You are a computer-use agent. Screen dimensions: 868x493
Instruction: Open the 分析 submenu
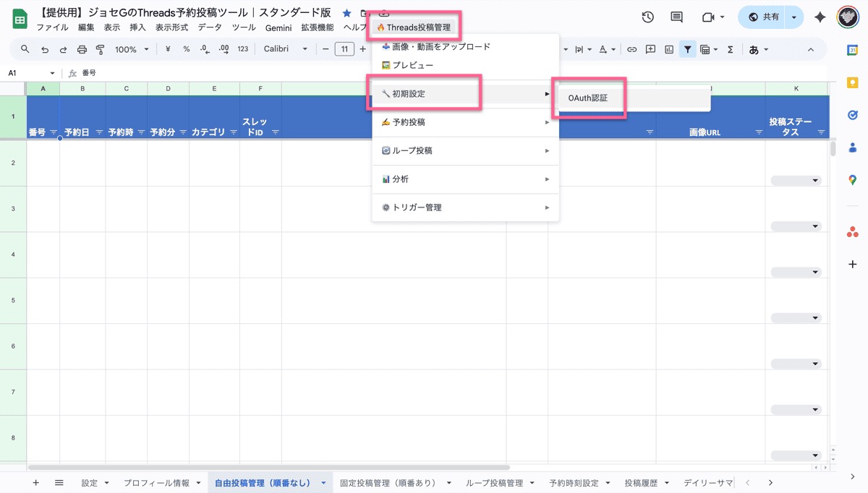pyautogui.click(x=465, y=179)
